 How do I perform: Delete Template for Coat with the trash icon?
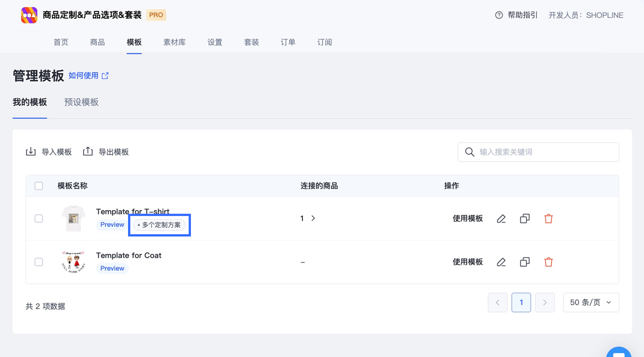click(548, 262)
